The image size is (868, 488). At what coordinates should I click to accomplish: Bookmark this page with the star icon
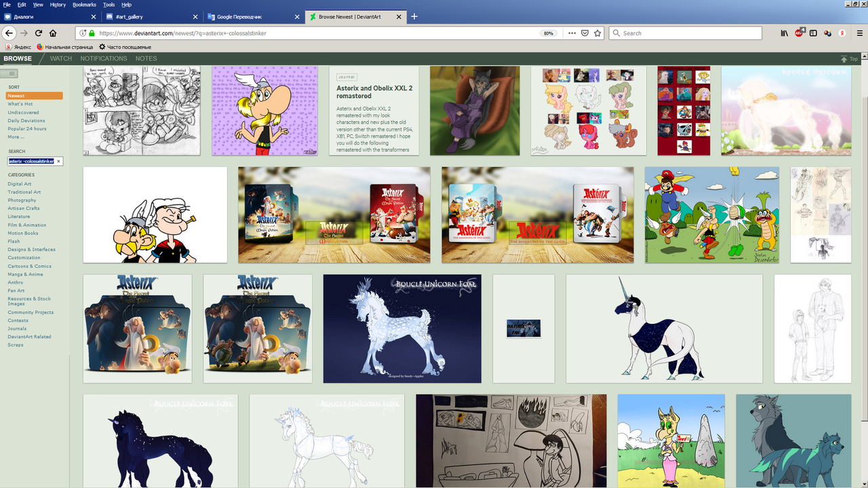coord(597,33)
